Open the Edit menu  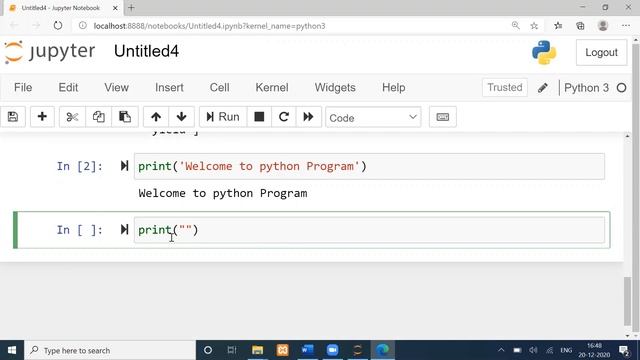pyautogui.click(x=68, y=87)
